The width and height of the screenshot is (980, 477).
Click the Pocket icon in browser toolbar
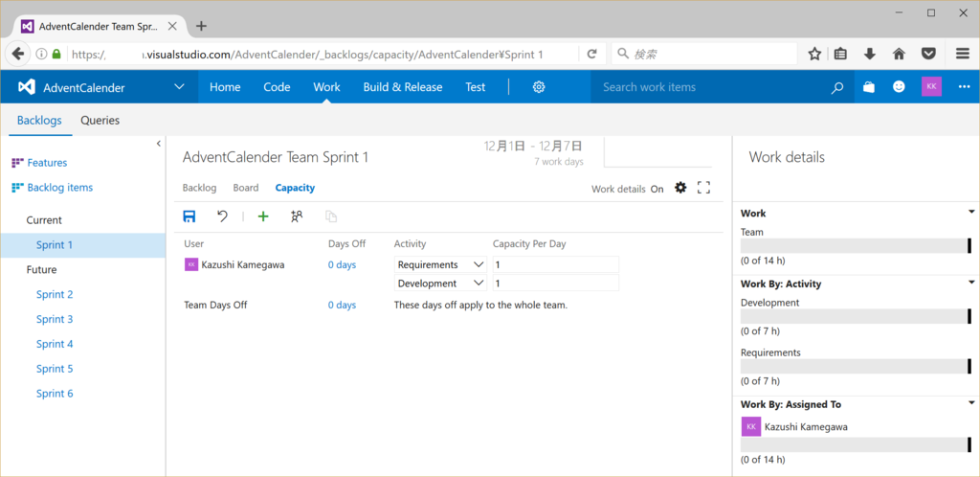(929, 55)
